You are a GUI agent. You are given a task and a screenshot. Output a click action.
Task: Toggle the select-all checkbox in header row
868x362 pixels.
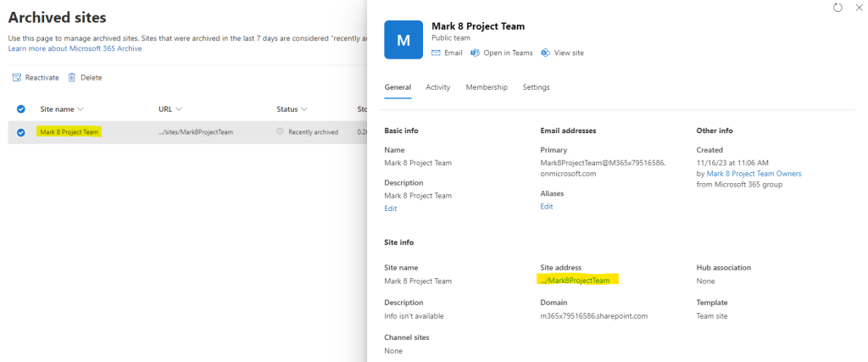point(21,109)
